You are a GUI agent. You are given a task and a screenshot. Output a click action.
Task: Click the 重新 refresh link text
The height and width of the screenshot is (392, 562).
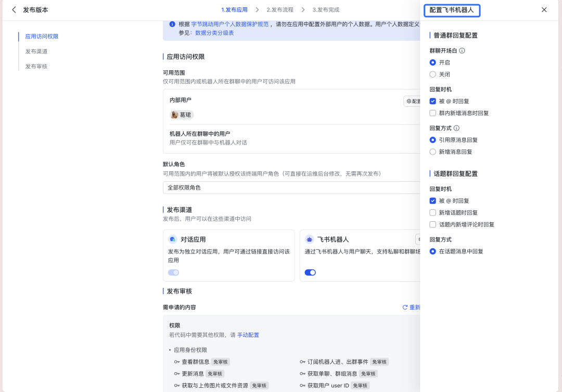pyautogui.click(x=415, y=307)
